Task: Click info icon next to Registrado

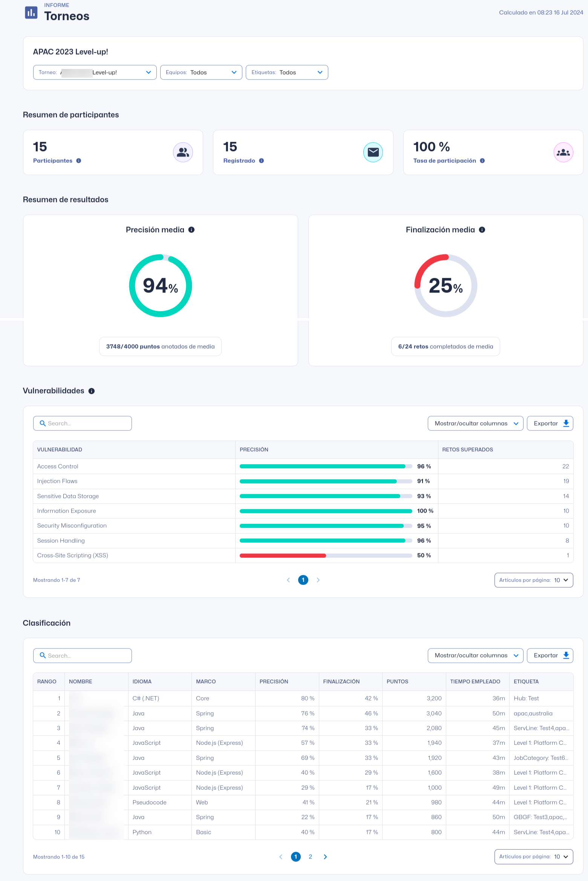Action: [x=262, y=161]
